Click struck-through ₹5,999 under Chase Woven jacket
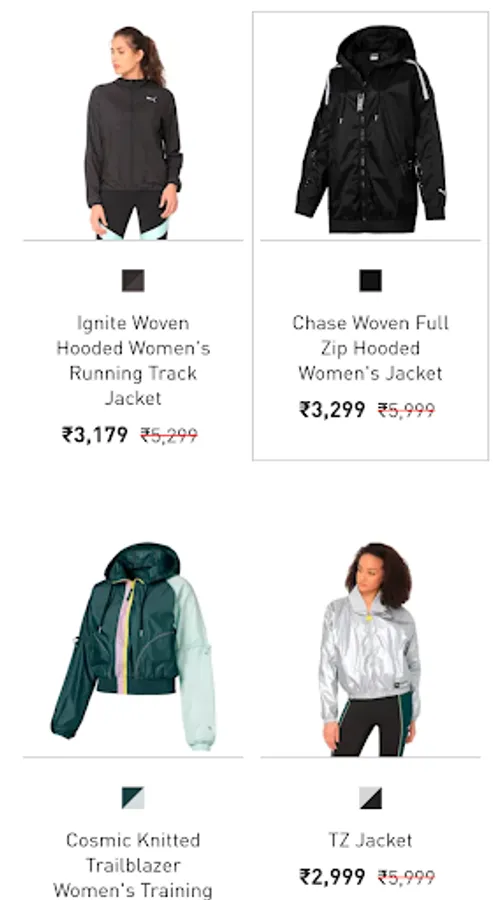 click(x=407, y=410)
